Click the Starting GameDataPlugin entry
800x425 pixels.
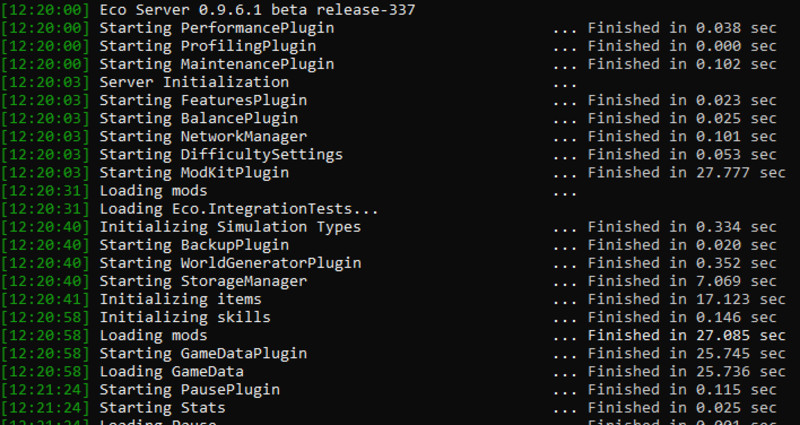pyautogui.click(x=203, y=354)
